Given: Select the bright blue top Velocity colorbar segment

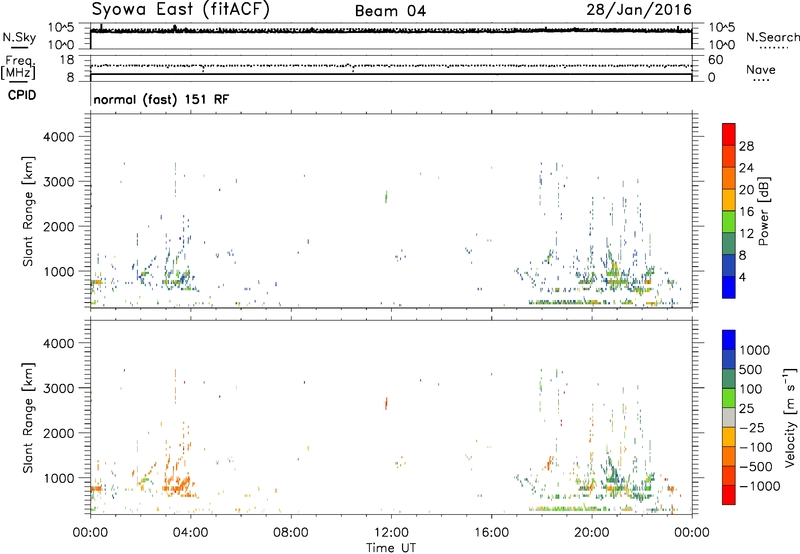Looking at the screenshot, I should pos(729,340).
